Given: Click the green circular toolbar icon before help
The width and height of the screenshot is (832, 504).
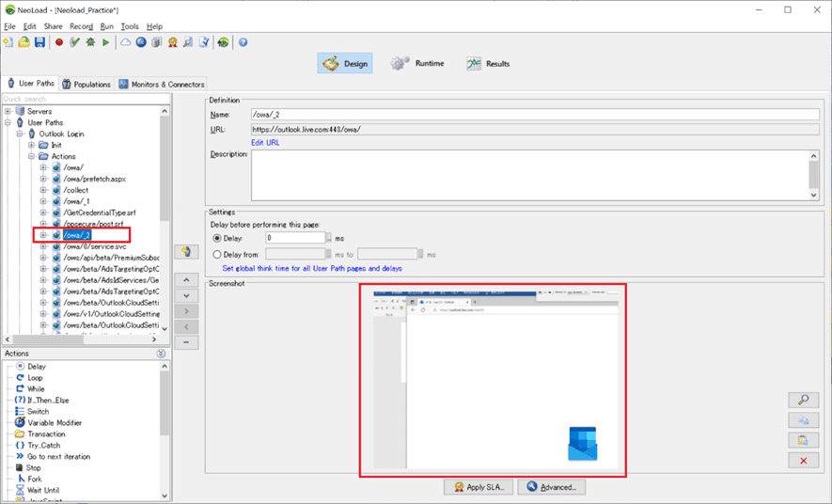Looking at the screenshot, I should pos(224,42).
